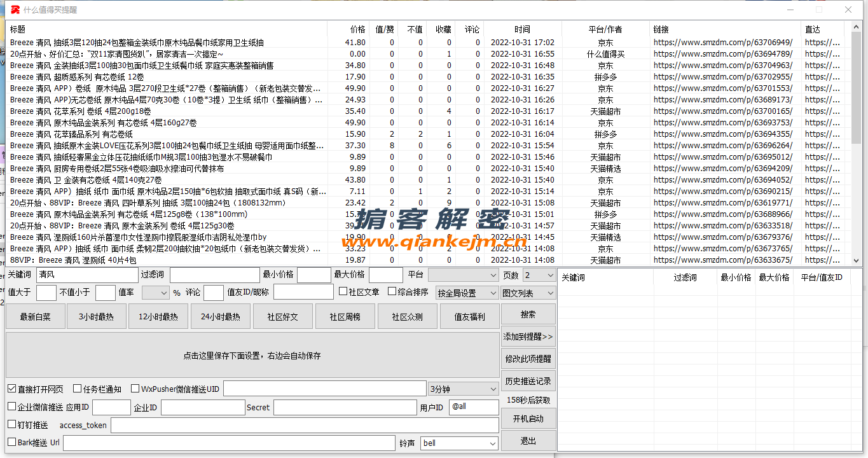This screenshot has height=458, width=868.
Task: Click the 关键词 field containing 清风
Action: [x=86, y=275]
